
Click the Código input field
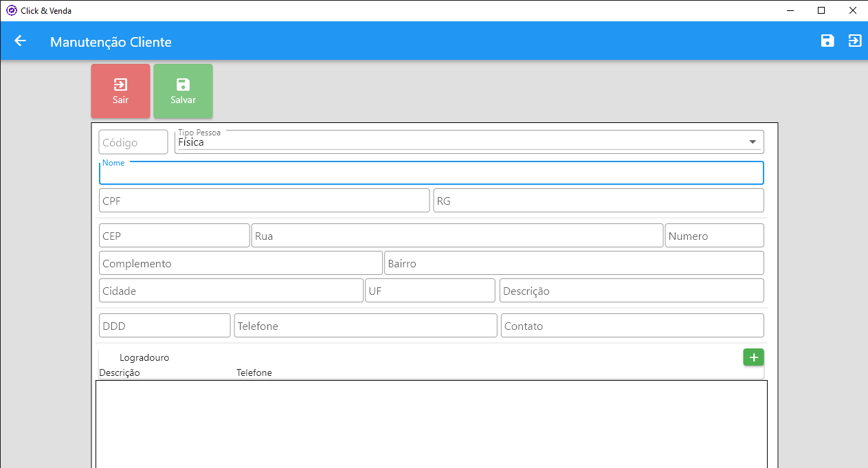pos(133,142)
